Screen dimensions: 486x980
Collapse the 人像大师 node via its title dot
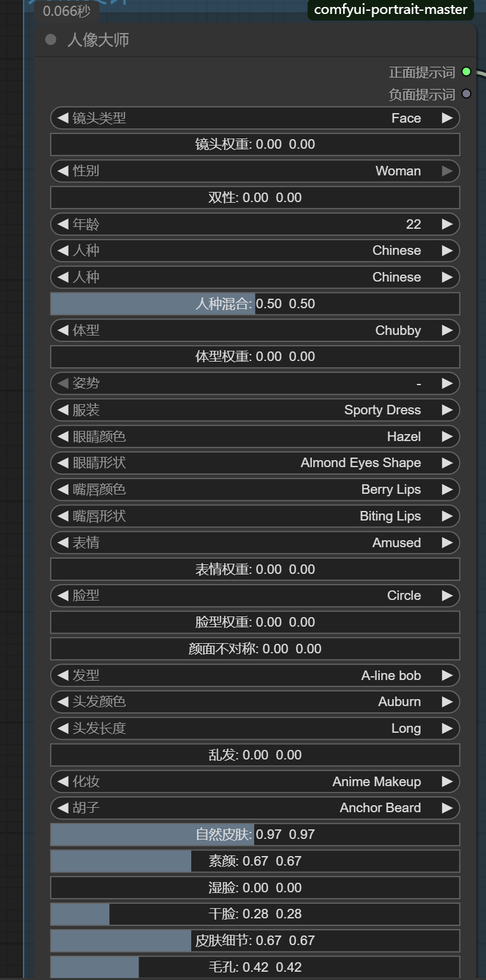pos(51,40)
